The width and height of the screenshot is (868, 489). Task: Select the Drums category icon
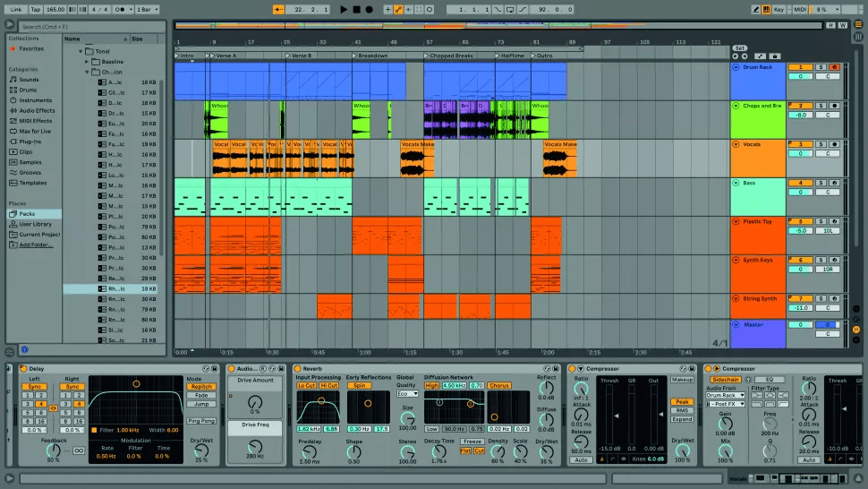coord(13,90)
